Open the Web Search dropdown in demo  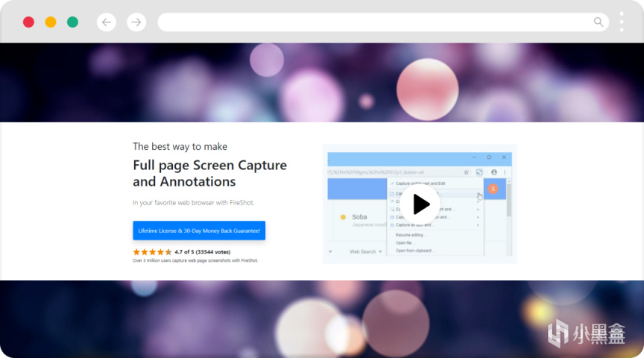365,251
